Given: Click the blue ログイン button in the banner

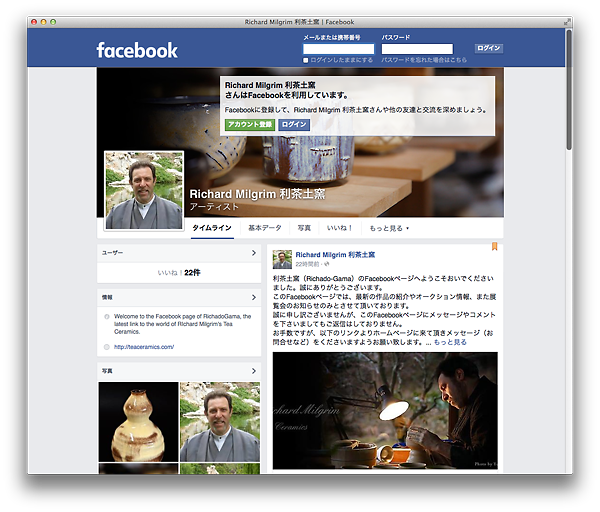Looking at the screenshot, I should [x=294, y=125].
